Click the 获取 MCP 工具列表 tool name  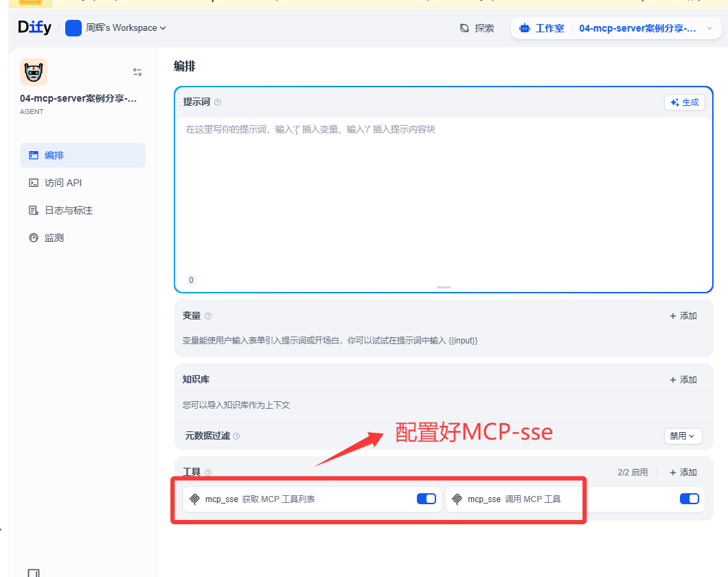tap(279, 499)
